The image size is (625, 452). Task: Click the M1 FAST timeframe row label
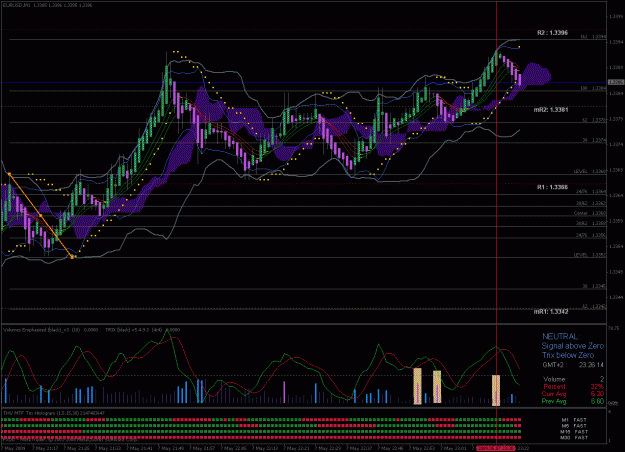[x=574, y=420]
